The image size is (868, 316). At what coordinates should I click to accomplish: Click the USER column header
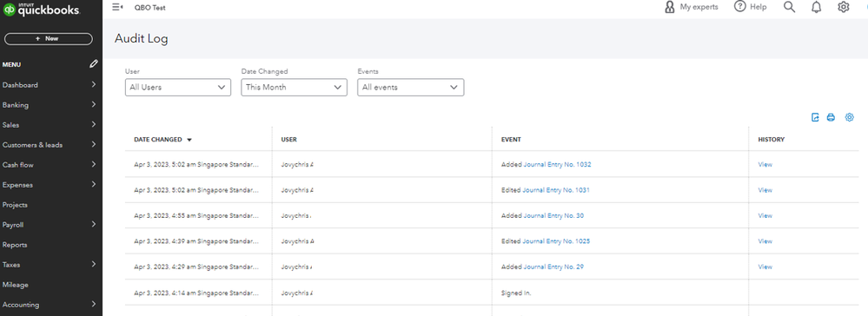pyautogui.click(x=289, y=140)
